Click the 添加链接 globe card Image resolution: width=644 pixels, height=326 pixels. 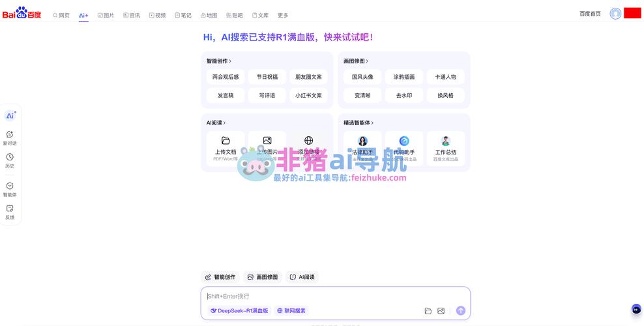pyautogui.click(x=308, y=149)
